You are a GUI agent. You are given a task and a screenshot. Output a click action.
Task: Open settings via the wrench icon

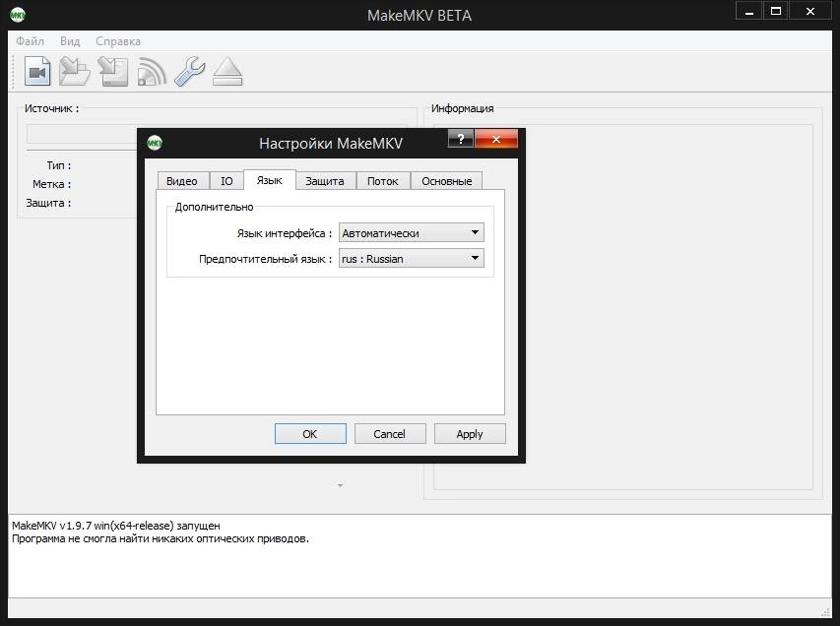(x=190, y=71)
